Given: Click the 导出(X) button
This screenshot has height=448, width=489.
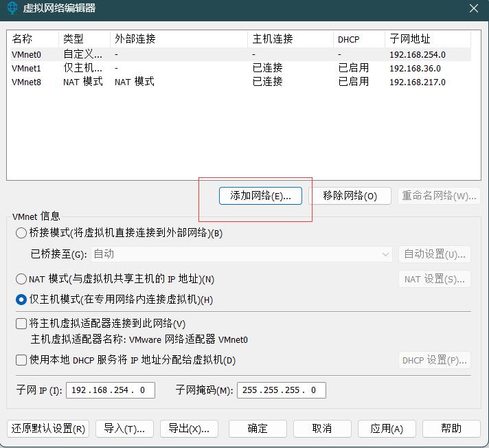Looking at the screenshot, I should 189,429.
